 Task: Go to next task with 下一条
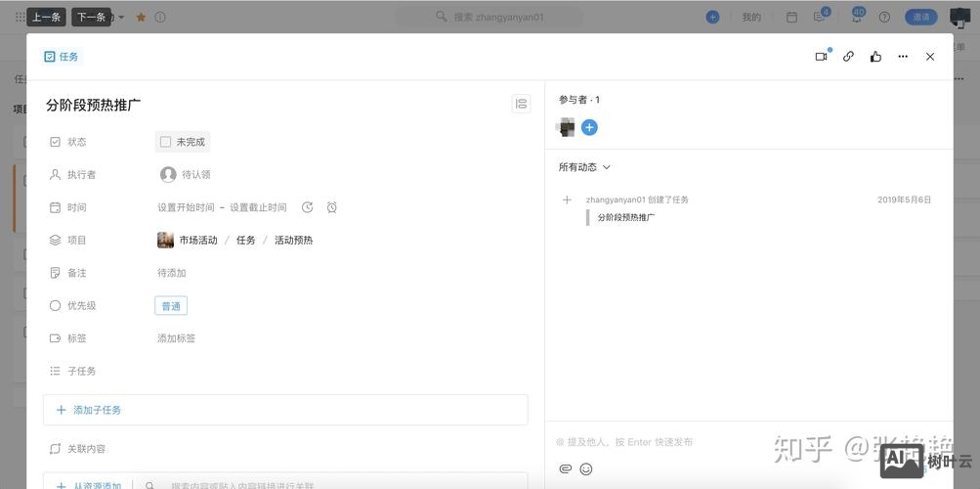[91, 17]
